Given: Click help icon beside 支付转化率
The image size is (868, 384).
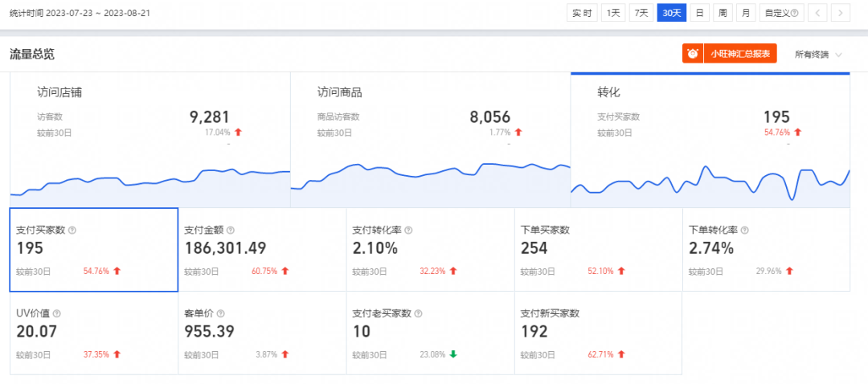Looking at the screenshot, I should [410, 231].
